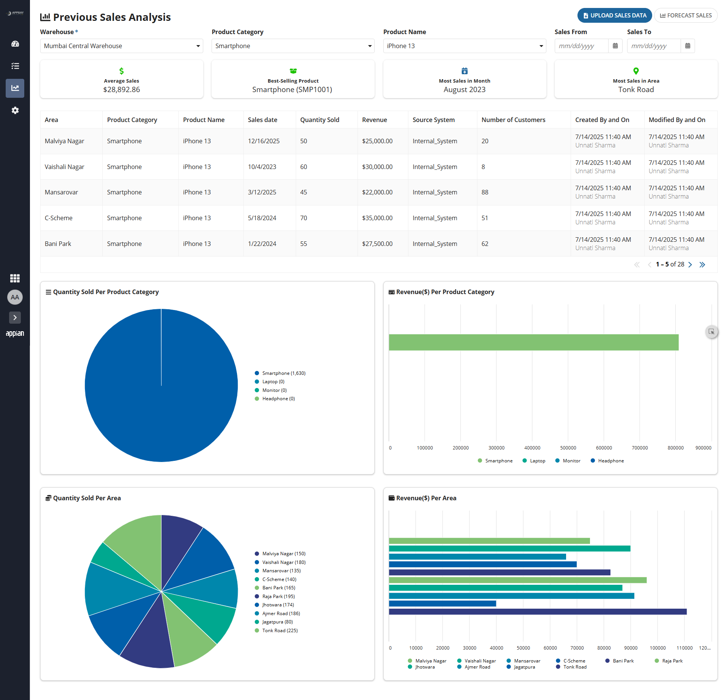Open the Product Category dropdown
This screenshot has width=728, height=700.
pyautogui.click(x=293, y=46)
